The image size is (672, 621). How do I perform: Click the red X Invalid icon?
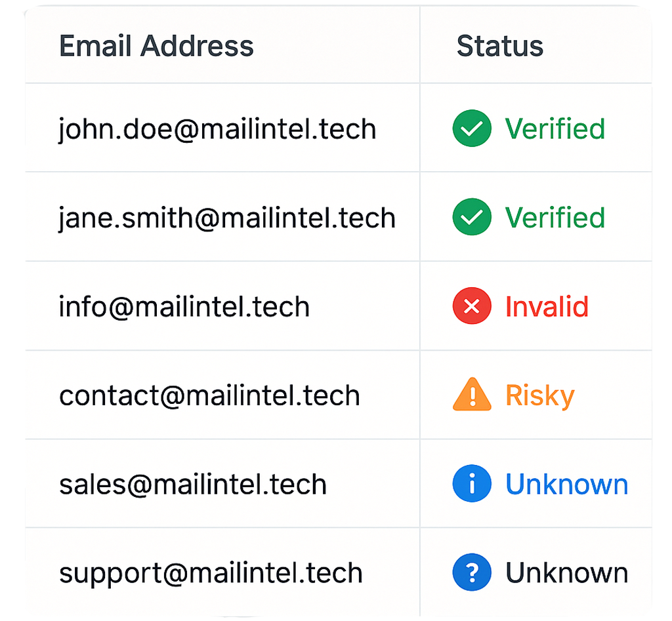(472, 306)
